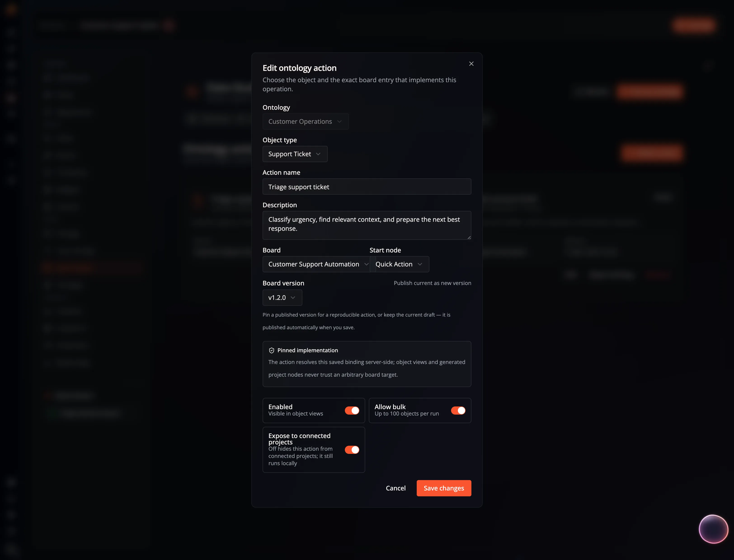Click the Visible in object views text
The width and height of the screenshot is (734, 560).
(x=296, y=414)
